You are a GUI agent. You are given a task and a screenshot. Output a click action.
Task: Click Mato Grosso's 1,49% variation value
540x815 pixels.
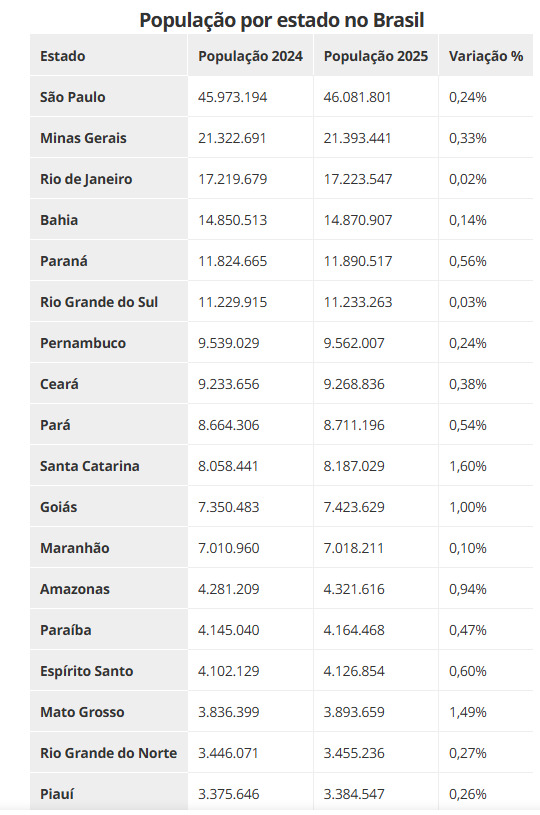(468, 712)
